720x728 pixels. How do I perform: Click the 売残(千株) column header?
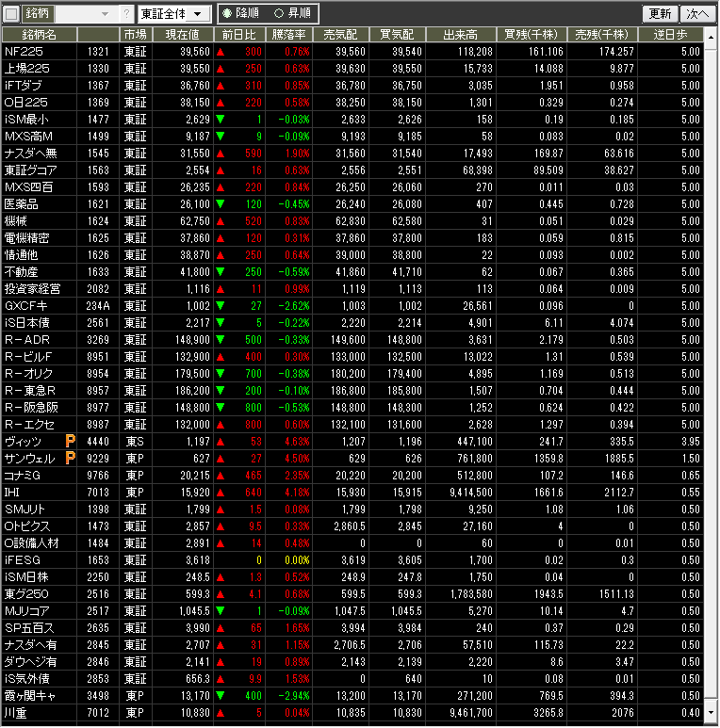pos(602,35)
